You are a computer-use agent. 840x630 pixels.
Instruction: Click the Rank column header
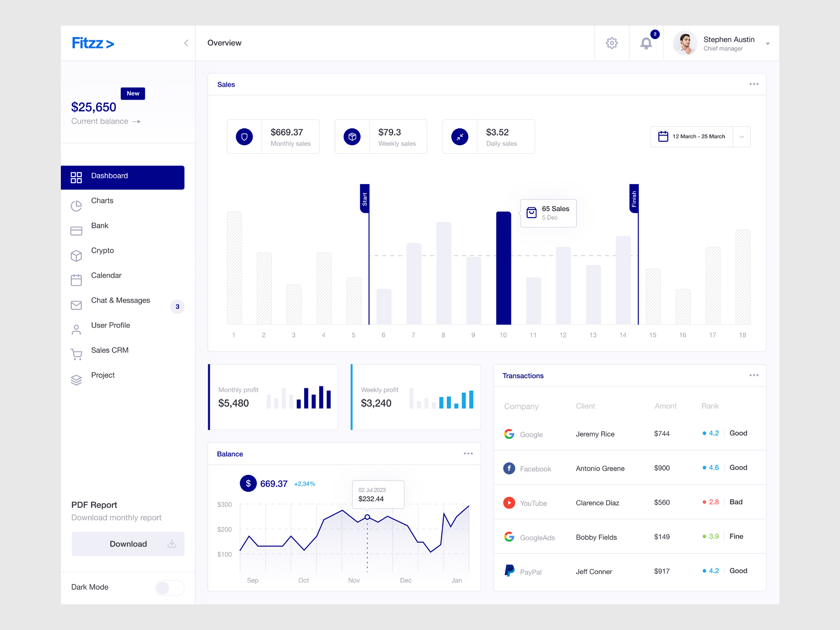click(x=710, y=406)
